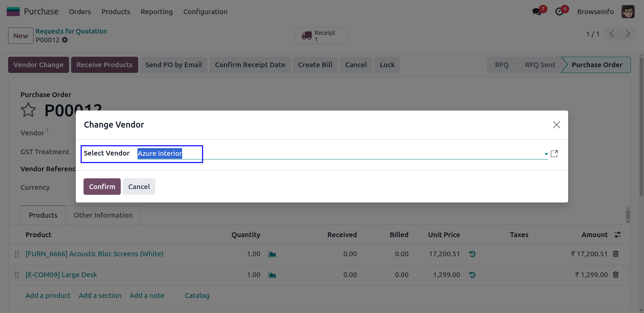Go to next record arrow
The width and height of the screenshot is (644, 313).
coord(628,34)
